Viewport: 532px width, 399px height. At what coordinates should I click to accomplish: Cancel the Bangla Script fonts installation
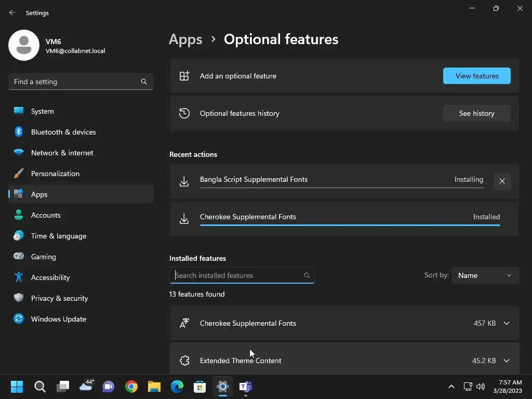(502, 181)
